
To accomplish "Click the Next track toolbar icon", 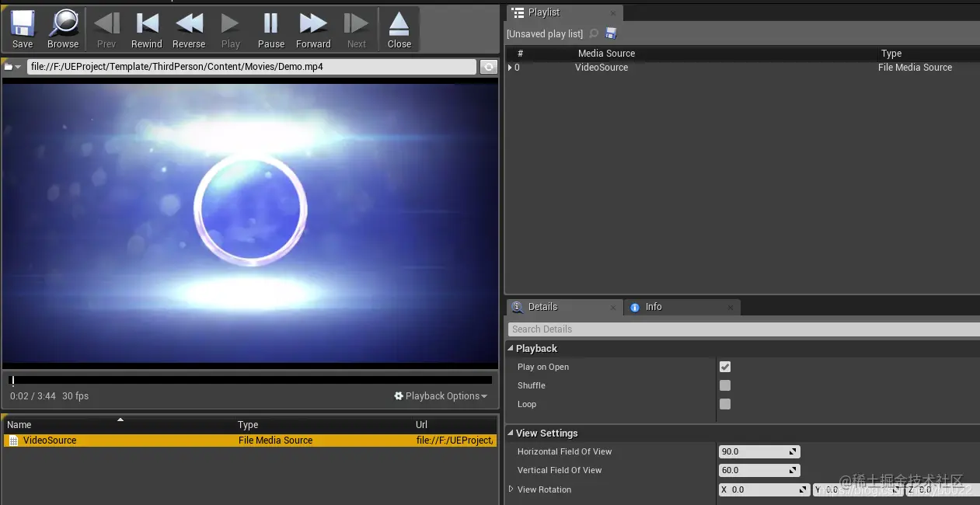I will [356, 23].
